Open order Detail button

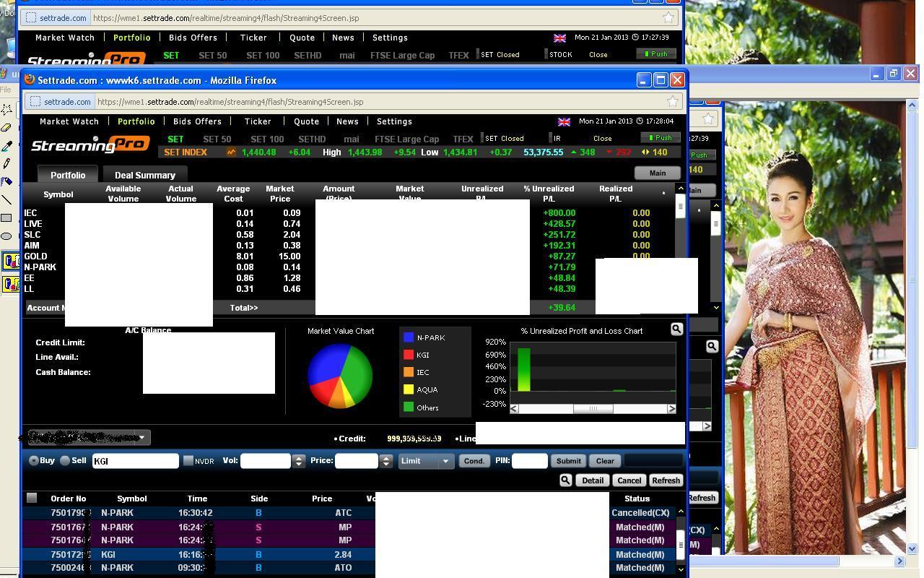click(593, 480)
